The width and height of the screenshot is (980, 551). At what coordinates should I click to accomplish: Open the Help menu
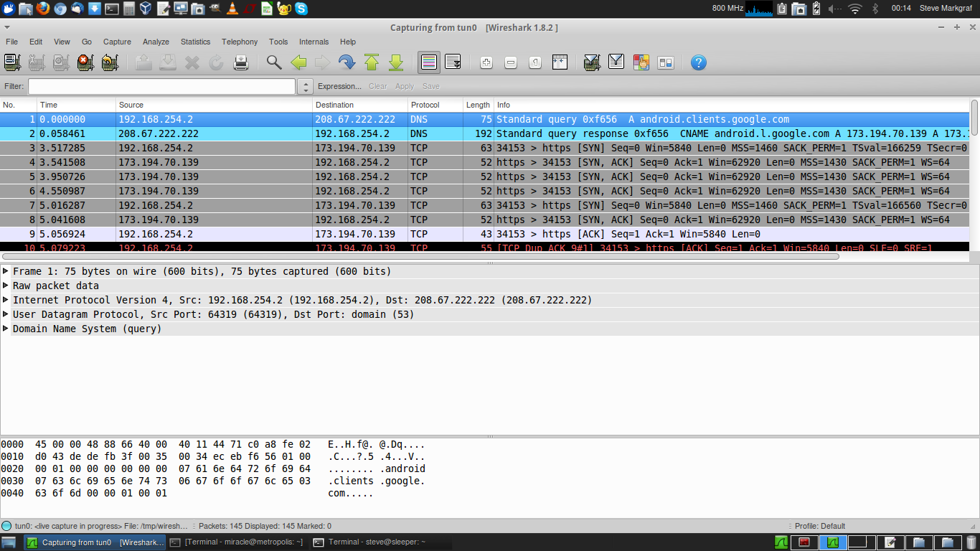click(348, 42)
